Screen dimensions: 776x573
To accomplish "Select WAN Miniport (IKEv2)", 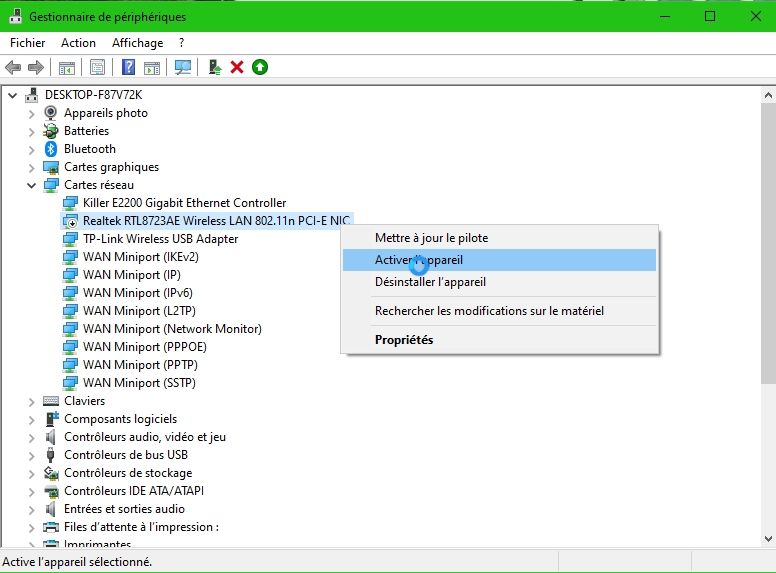I will click(141, 257).
